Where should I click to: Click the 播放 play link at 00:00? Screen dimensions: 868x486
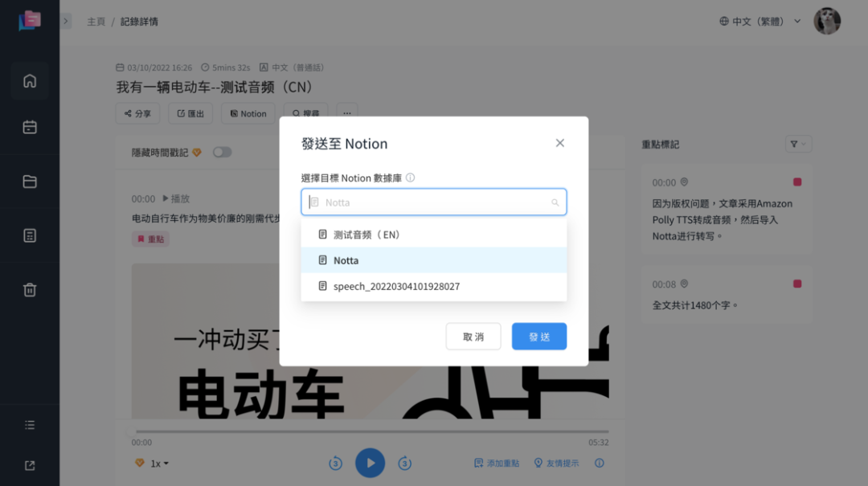coord(176,198)
